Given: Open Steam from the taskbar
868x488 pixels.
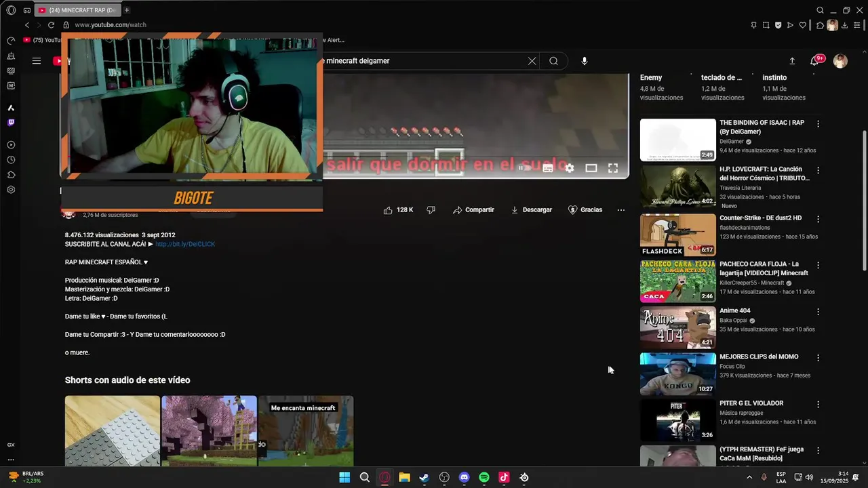Looking at the screenshot, I should [425, 477].
